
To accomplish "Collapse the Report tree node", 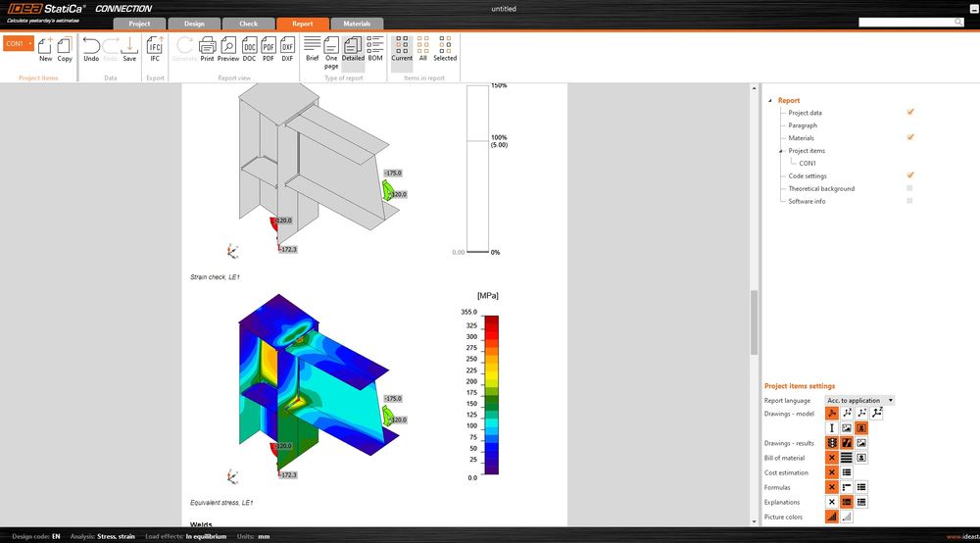I will [x=770, y=100].
